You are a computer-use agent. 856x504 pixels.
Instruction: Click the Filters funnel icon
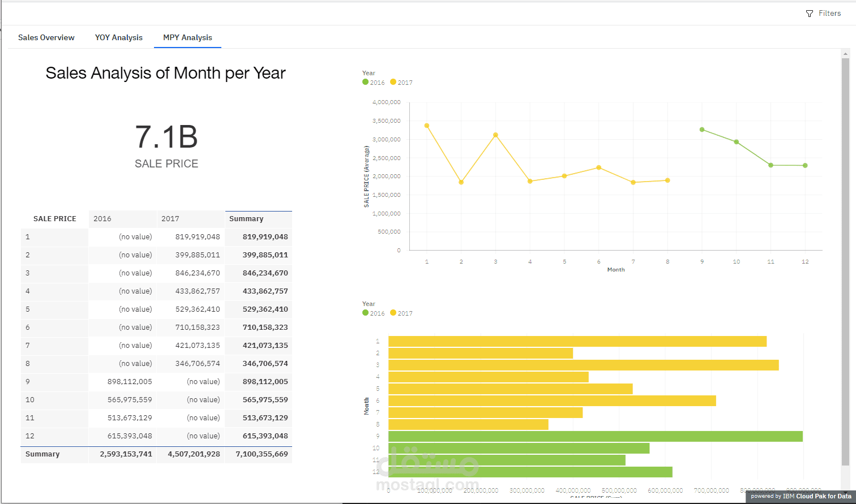click(x=810, y=14)
